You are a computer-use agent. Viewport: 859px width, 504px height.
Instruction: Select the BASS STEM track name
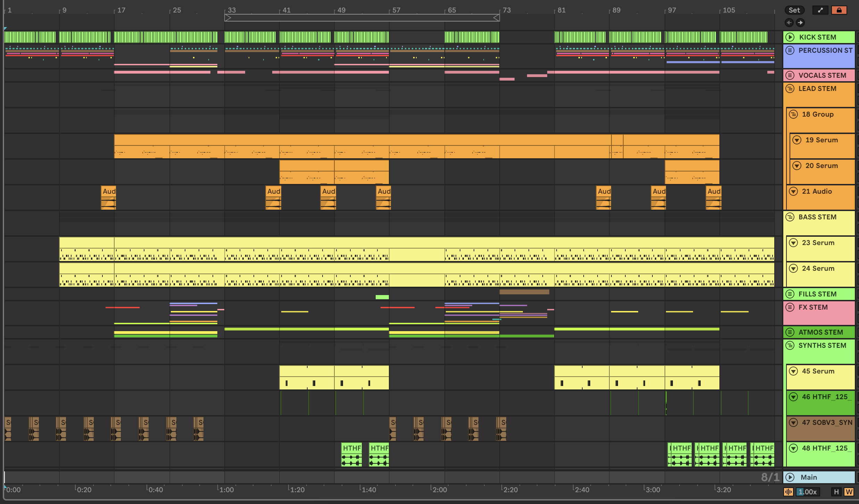coord(817,217)
